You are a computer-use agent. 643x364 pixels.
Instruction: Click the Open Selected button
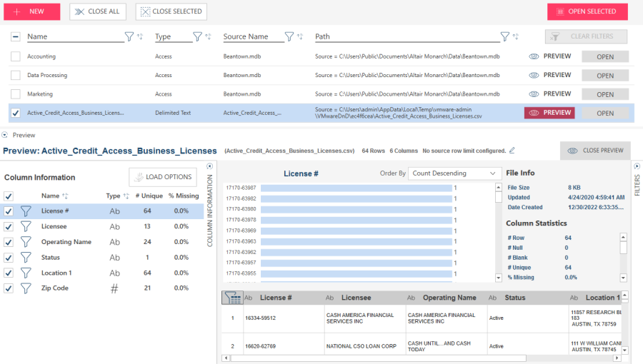[x=587, y=11]
